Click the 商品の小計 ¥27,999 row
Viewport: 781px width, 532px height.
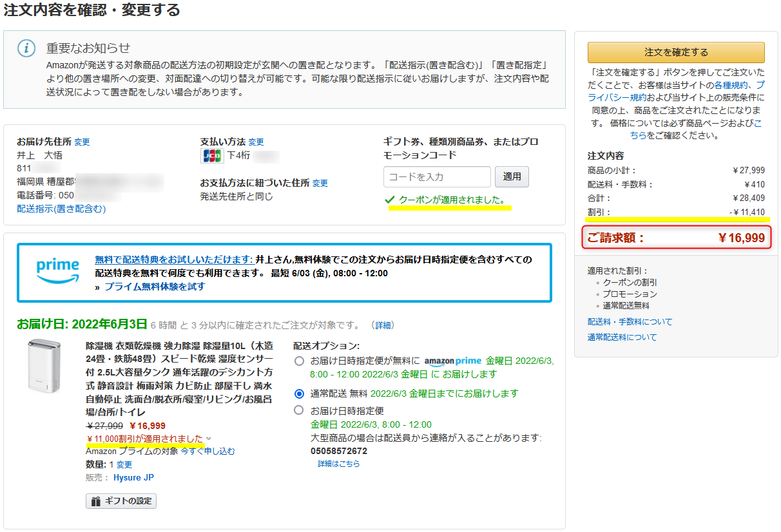(676, 171)
